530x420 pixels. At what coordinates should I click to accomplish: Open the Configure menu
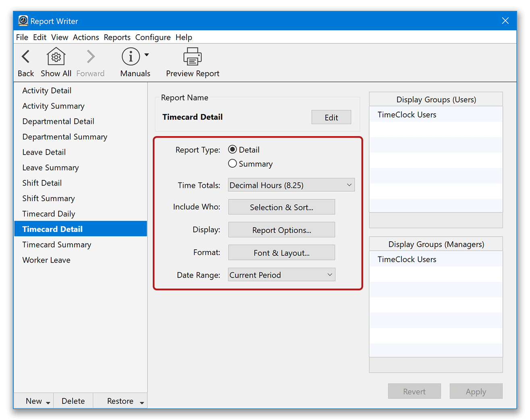[x=153, y=37]
